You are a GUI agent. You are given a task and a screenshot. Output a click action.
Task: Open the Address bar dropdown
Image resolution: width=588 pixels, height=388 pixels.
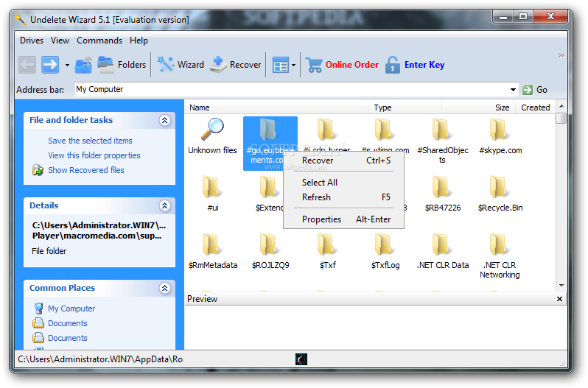513,90
